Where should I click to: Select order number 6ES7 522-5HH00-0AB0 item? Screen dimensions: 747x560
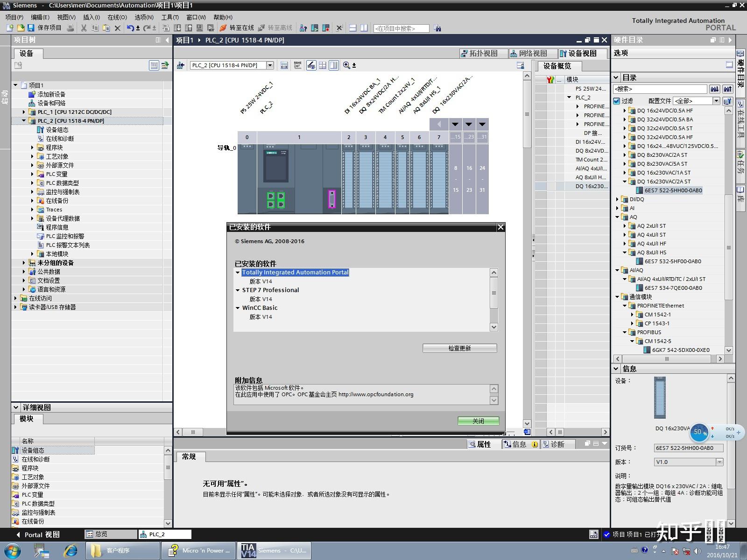[673, 190]
